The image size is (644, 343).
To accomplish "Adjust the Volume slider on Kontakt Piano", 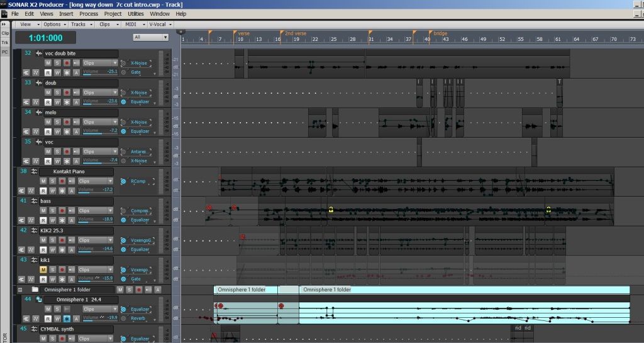I will (x=94, y=190).
